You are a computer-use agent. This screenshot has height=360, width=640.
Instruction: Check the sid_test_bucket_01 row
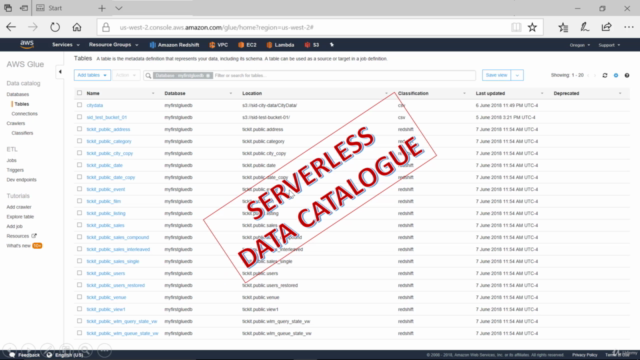(x=79, y=117)
